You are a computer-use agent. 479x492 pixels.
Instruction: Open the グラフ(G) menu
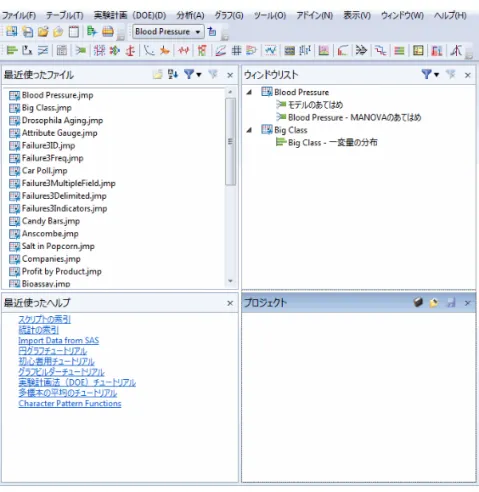point(229,15)
